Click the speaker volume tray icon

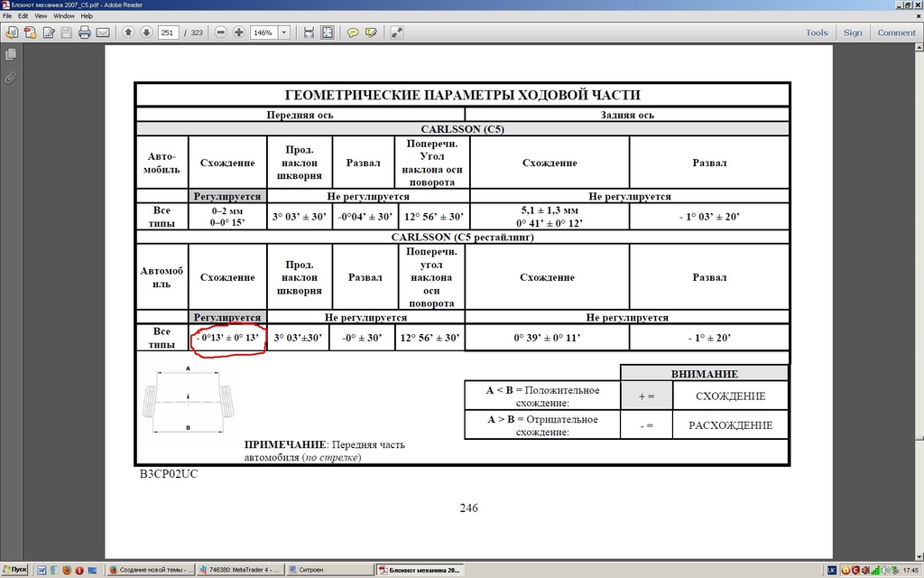point(886,571)
